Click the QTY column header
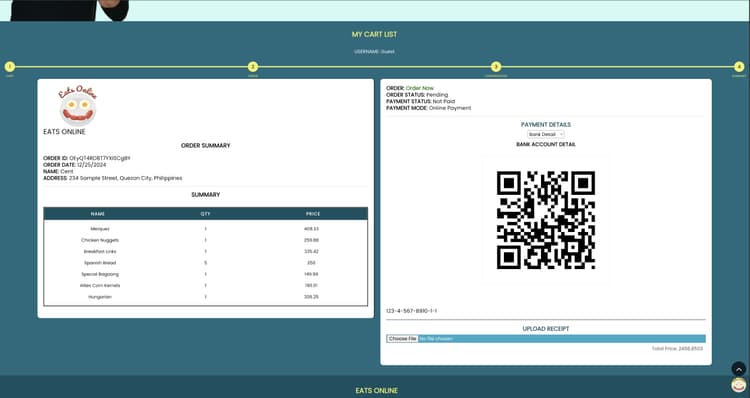The width and height of the screenshot is (750, 398). 206,214
